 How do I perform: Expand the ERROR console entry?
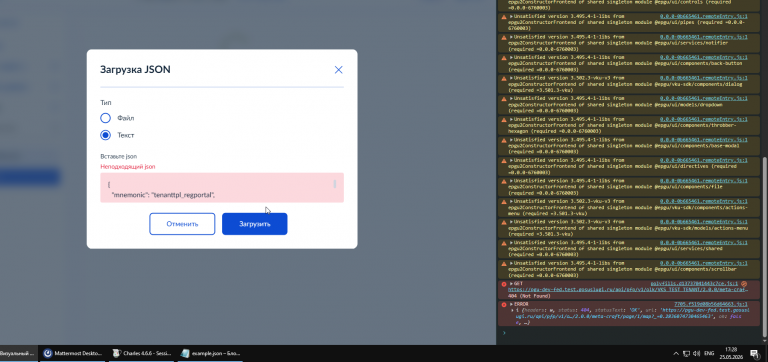coord(511,304)
